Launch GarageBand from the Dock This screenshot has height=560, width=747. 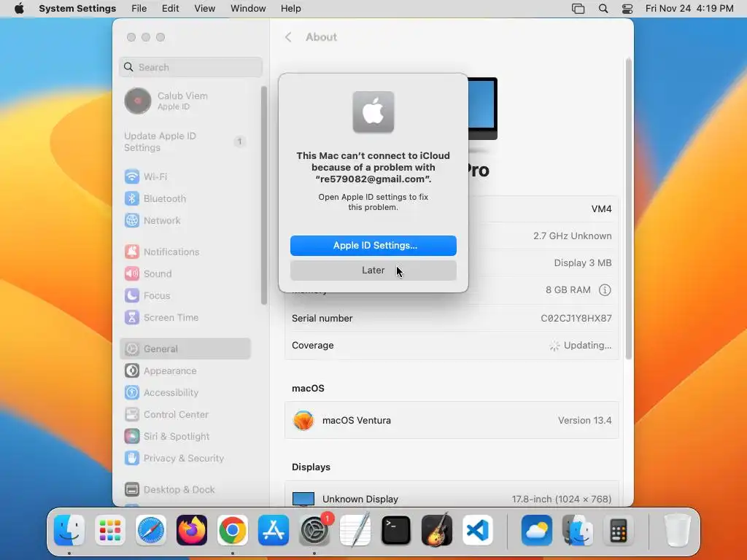(x=437, y=529)
